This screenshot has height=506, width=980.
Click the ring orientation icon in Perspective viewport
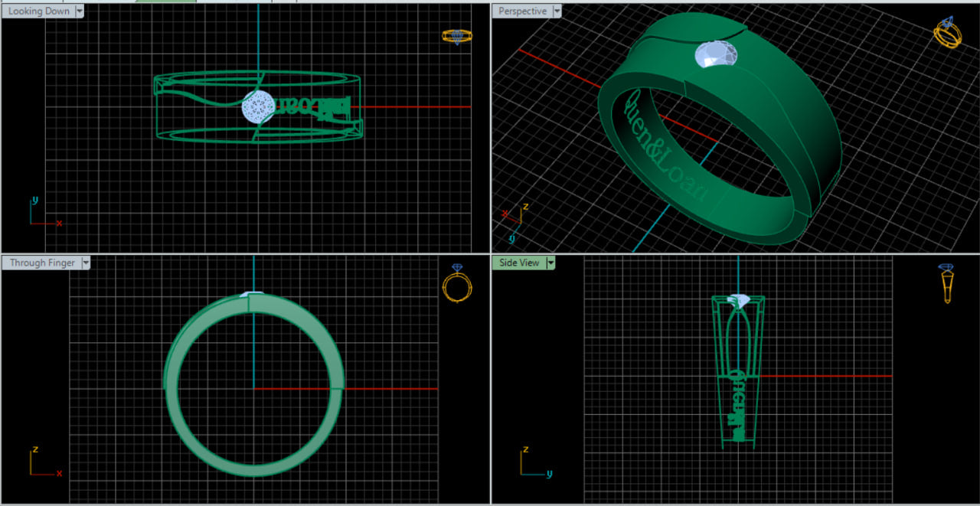coord(946,34)
